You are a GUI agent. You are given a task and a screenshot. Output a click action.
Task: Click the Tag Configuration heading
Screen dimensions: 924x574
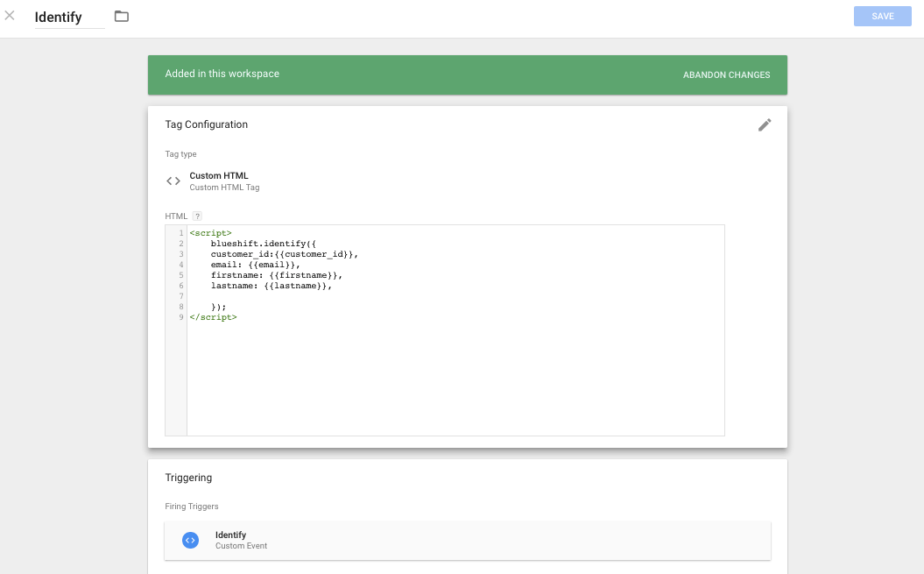pyautogui.click(x=206, y=124)
